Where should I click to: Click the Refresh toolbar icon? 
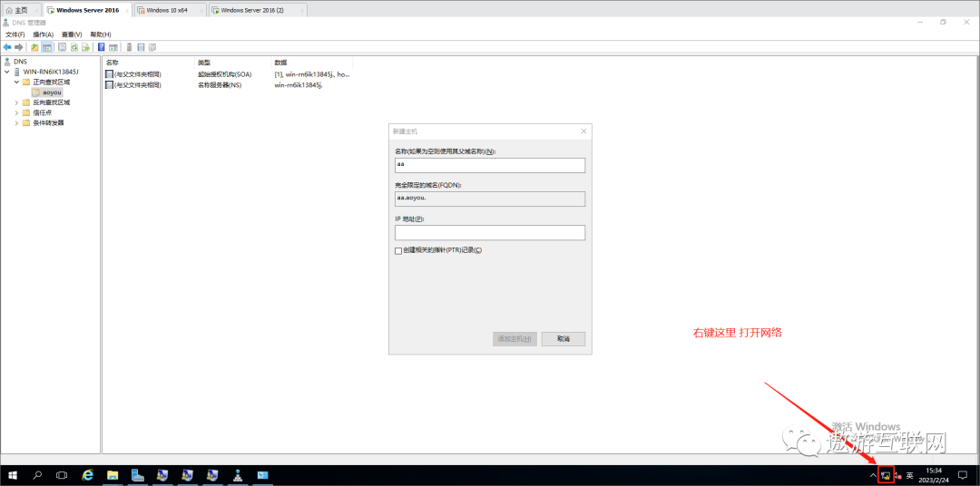click(73, 47)
